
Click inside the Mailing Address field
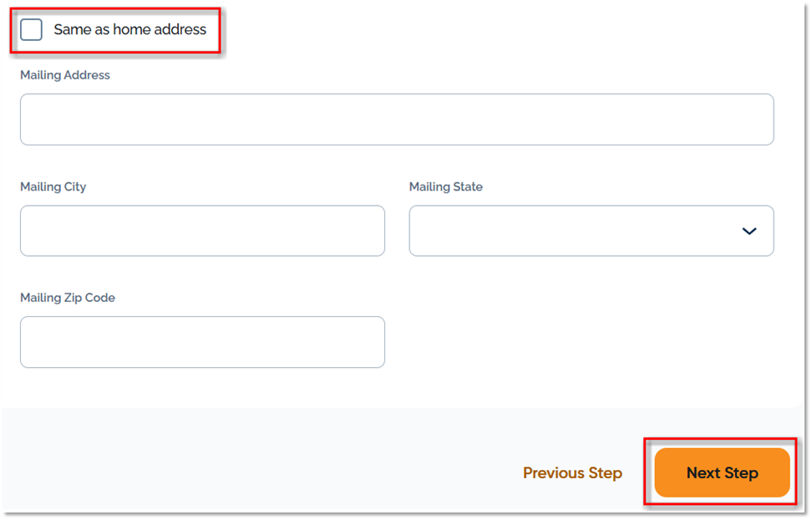coord(397,119)
